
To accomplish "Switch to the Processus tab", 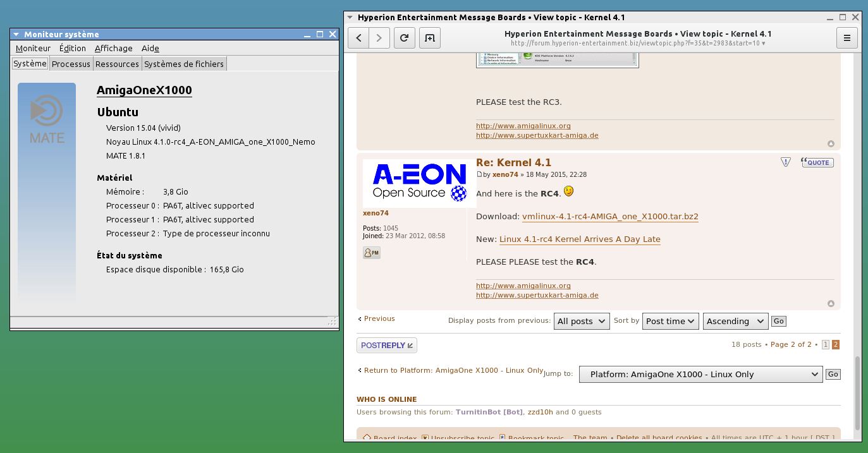I will tap(71, 64).
